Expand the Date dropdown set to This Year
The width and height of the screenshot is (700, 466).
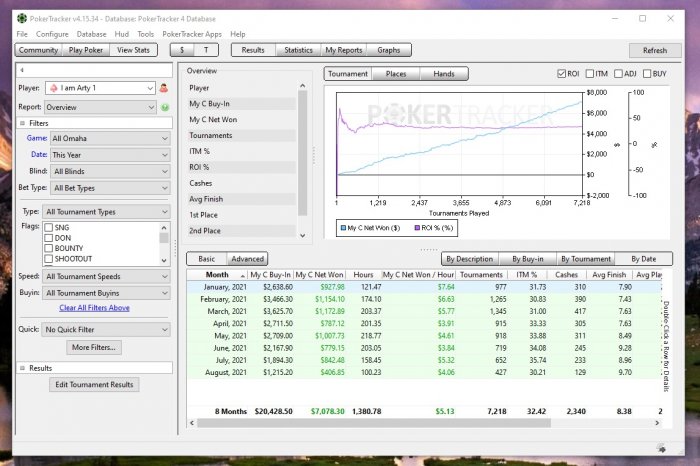tap(110, 155)
